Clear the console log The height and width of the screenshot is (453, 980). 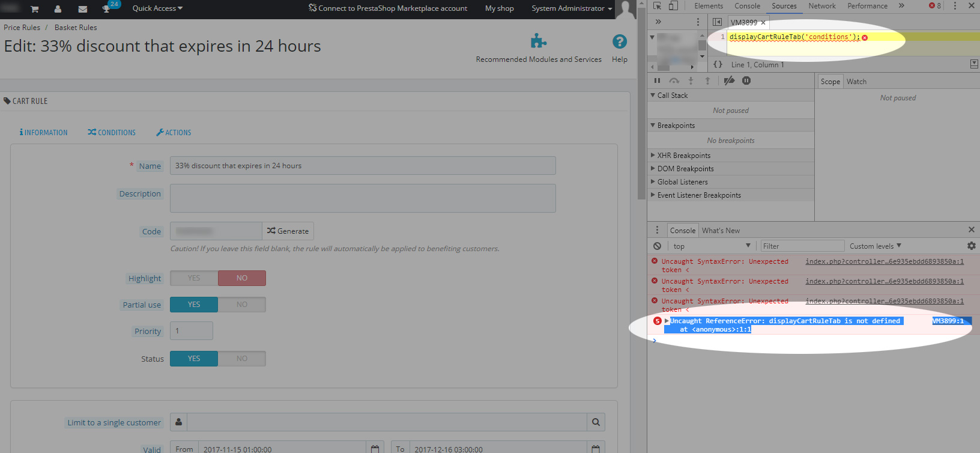658,246
